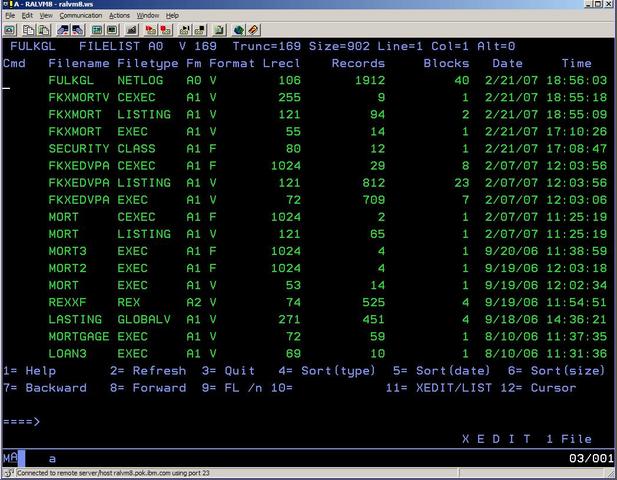Click the 6= Sort(size) PF key label
This screenshot has width=617, height=480.
(x=556, y=371)
